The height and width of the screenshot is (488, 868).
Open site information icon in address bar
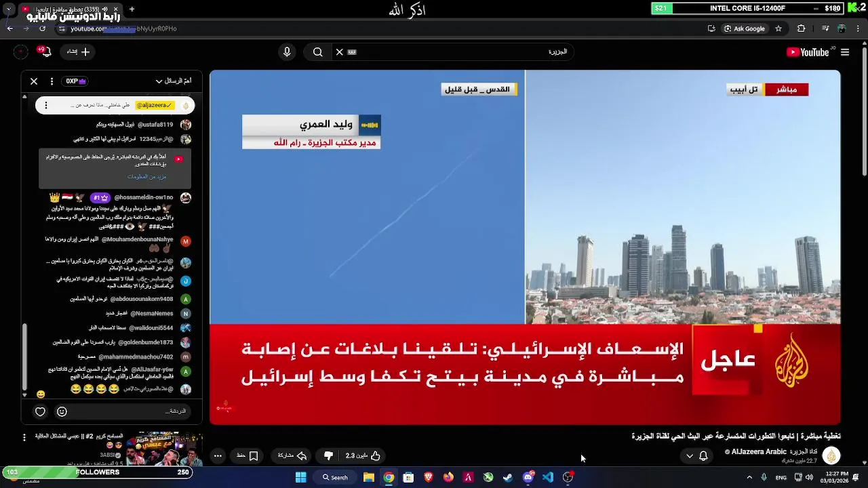pyautogui.click(x=62, y=28)
